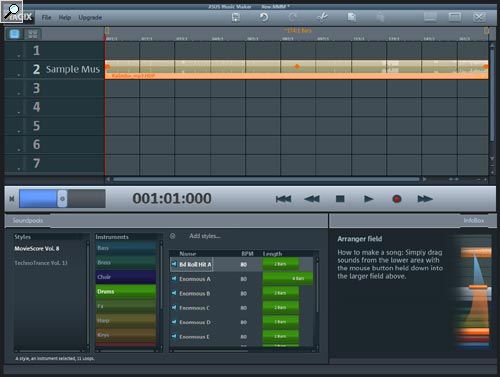Image resolution: width=500 pixels, height=377 pixels.
Task: Click the Add styles... link
Action: coord(205,236)
